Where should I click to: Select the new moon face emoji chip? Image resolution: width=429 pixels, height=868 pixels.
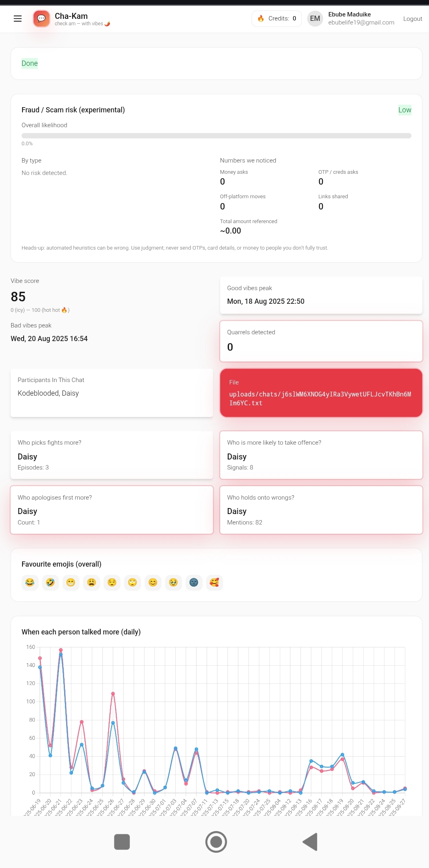(194, 582)
